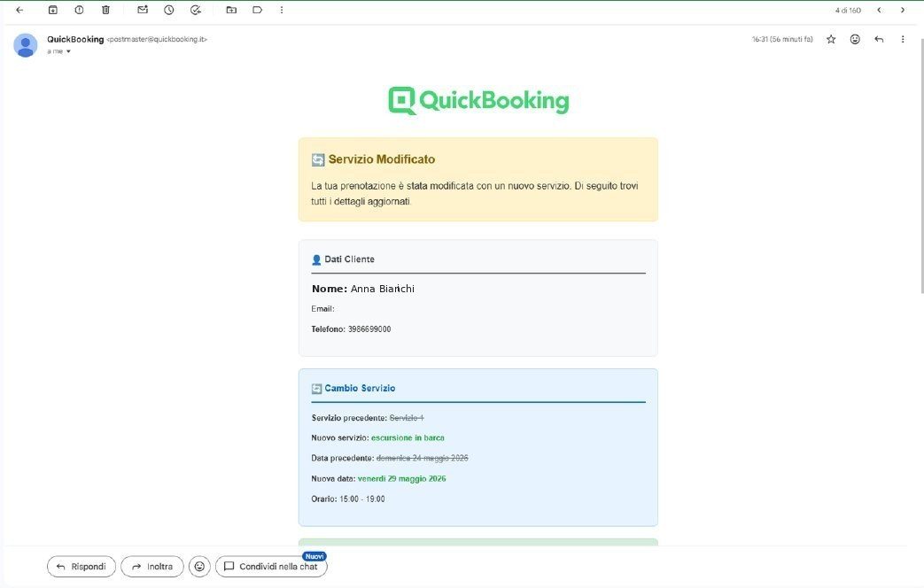Screen dimensions: 924x588
Task: Select the strikethrough previous service name
Action: pos(407,418)
